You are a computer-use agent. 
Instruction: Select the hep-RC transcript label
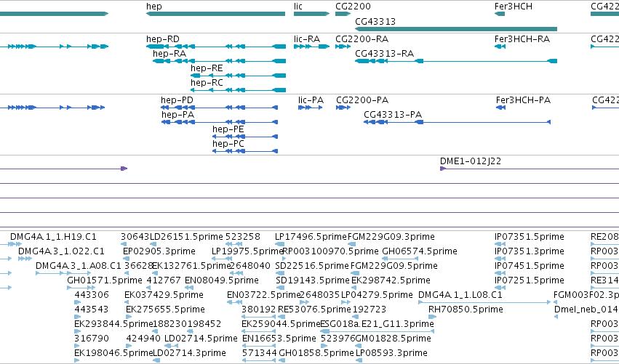tap(207, 83)
